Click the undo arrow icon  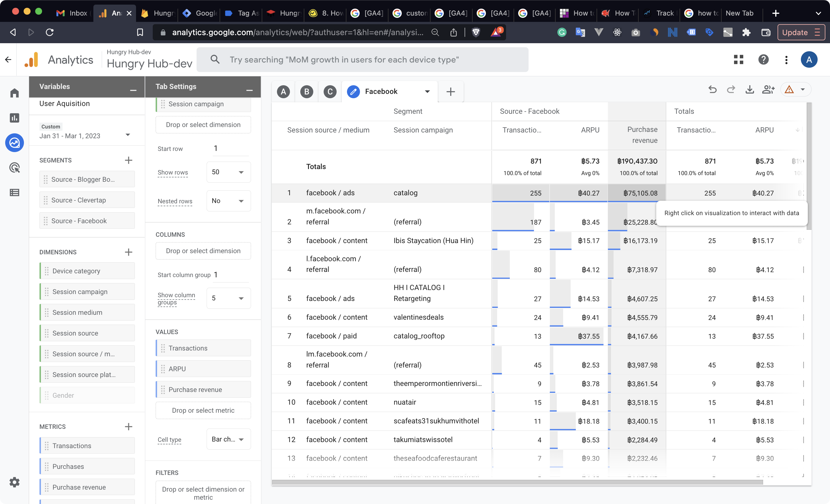(712, 90)
